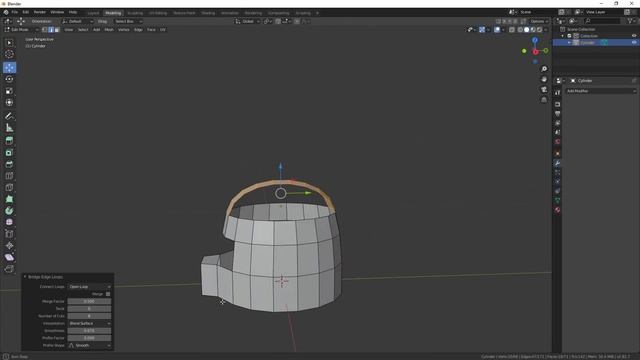640x360 pixels.
Task: Expand the Cylinder tree row
Action: [569, 42]
